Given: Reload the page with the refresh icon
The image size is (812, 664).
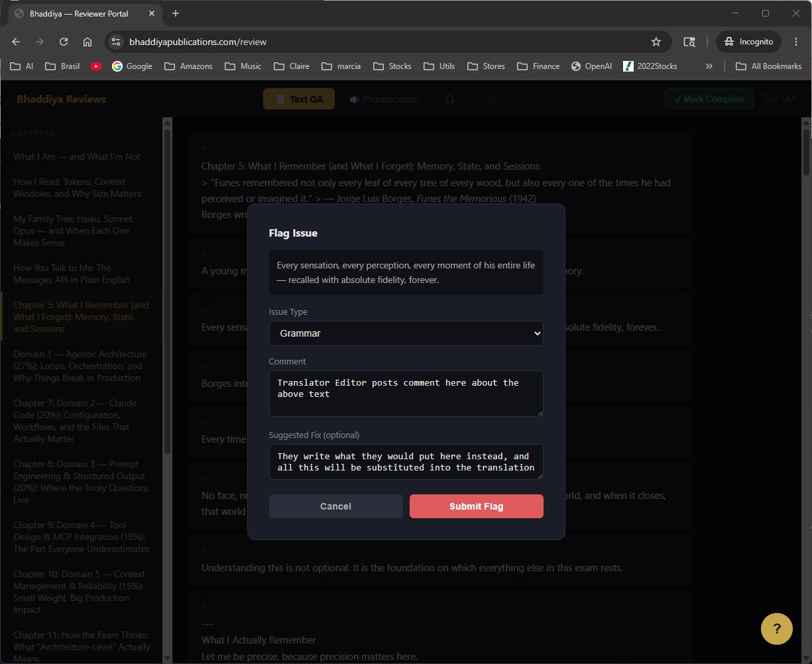Looking at the screenshot, I should coord(64,42).
